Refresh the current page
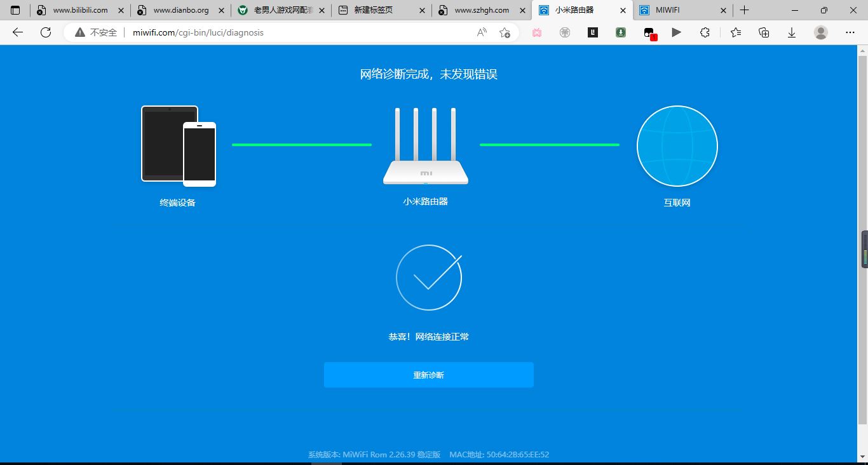The width and height of the screenshot is (868, 465). pyautogui.click(x=46, y=32)
